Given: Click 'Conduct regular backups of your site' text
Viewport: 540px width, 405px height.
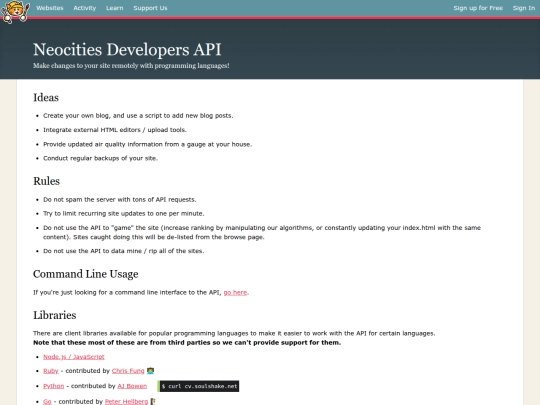Looking at the screenshot, I should [x=100, y=158].
